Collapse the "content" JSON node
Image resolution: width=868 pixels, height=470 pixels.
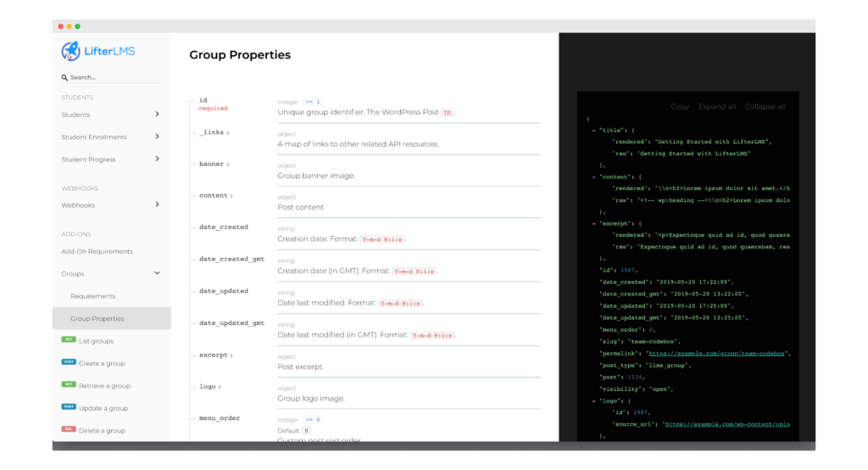[x=593, y=176]
